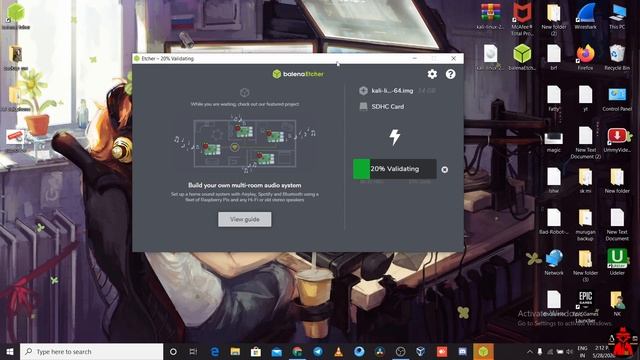640x360 pixels.
Task: Open Telegram from the taskbar
Action: (x=318, y=351)
